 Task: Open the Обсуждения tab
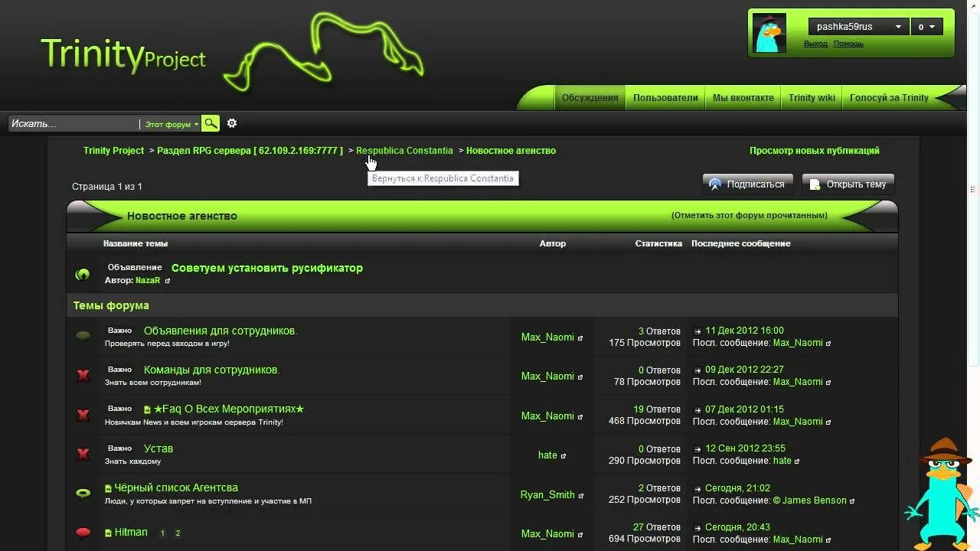pos(590,98)
